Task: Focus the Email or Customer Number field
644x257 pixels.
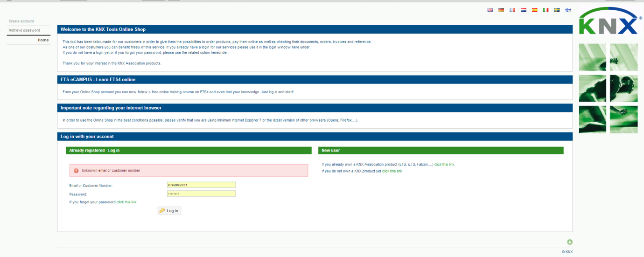Action: point(201,185)
